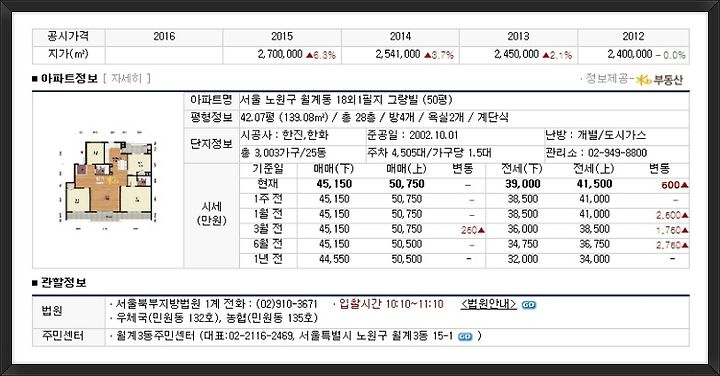
Task: Click the 우체국(민원동 132호) line
Action: [x=216, y=318]
